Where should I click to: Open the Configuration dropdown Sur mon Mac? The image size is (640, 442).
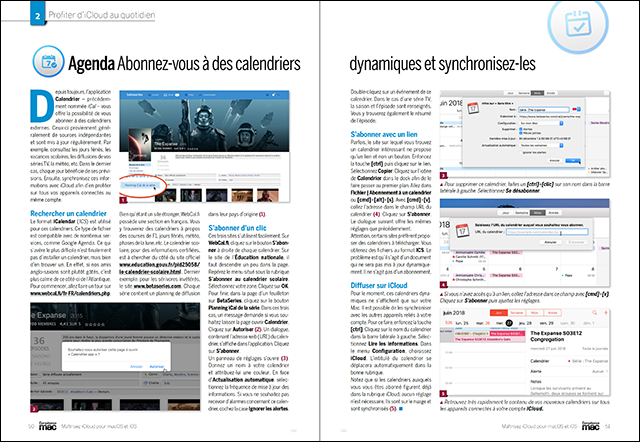tap(541, 123)
